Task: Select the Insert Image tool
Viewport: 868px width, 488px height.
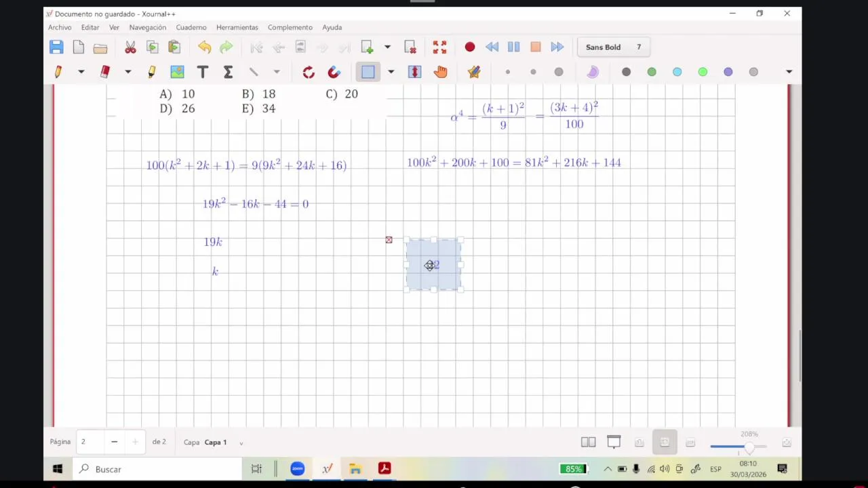Action: coord(177,71)
